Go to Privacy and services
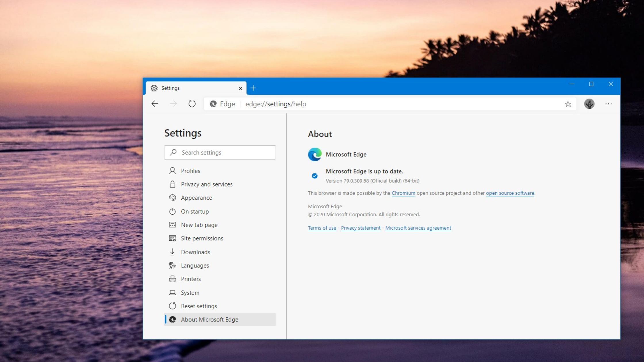This screenshot has height=362, width=644. (x=206, y=184)
